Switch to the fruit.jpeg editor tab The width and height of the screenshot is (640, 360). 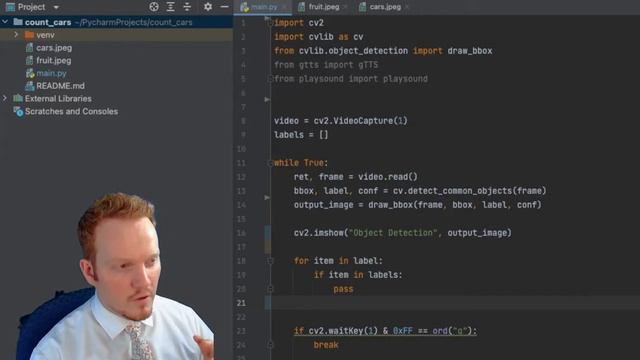click(324, 7)
